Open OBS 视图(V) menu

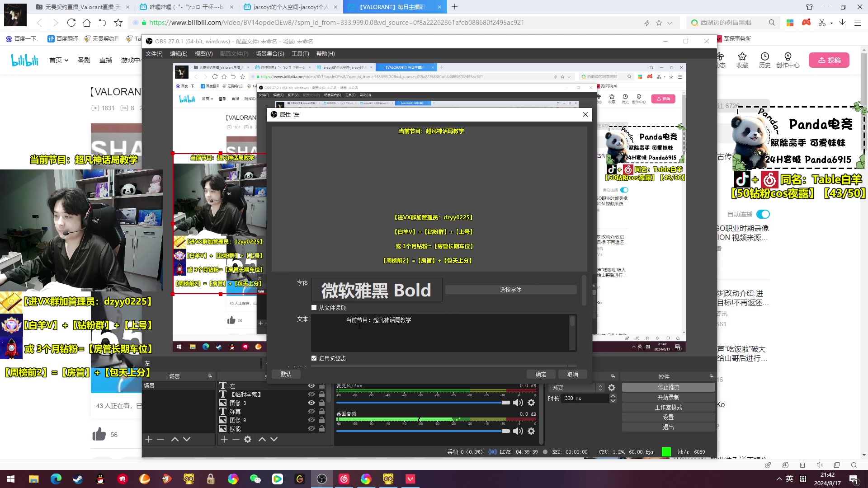point(203,54)
